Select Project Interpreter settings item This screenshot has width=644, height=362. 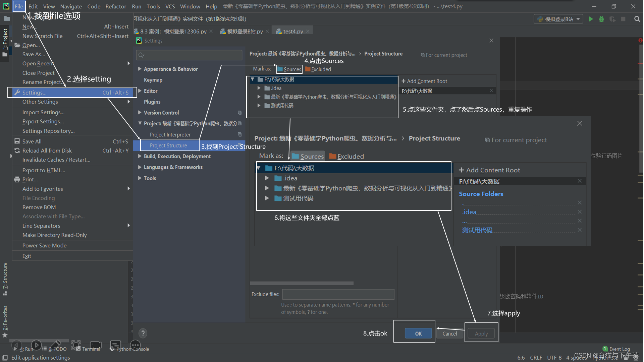pos(170,134)
